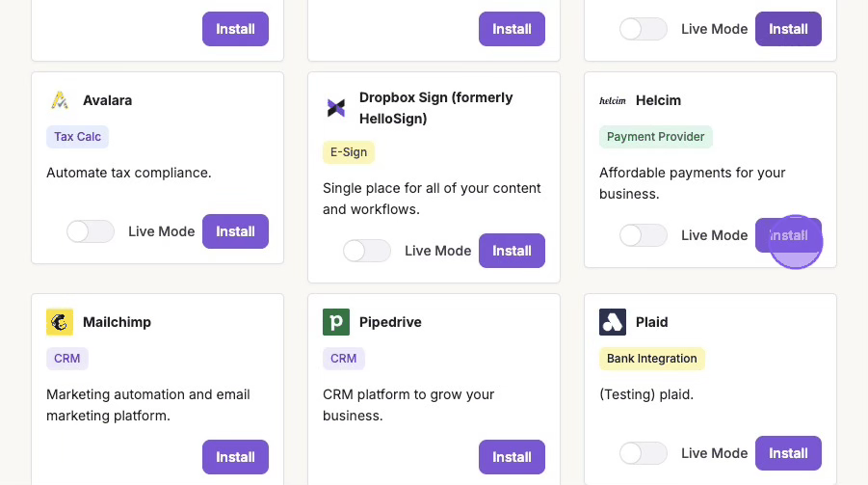Click the Tax Calc tag on Avalara
Image resolution: width=868 pixels, height=485 pixels.
[78, 137]
